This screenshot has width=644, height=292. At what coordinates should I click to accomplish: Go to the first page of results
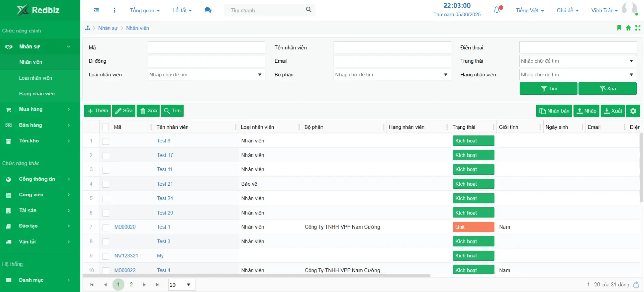pyautogui.click(x=92, y=285)
